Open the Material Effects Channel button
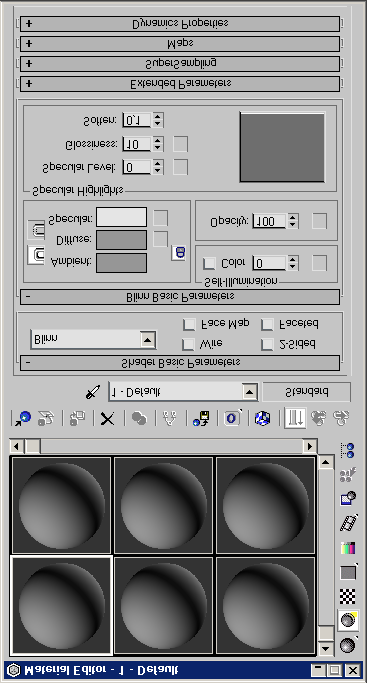Screen dimensions: 367x683 click(x=232, y=419)
